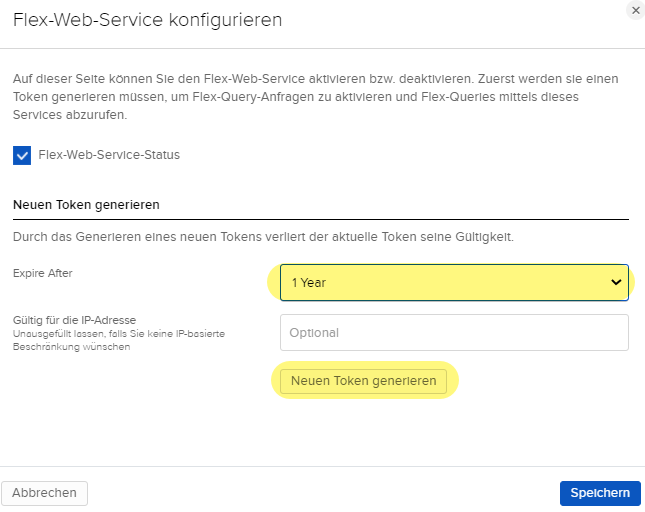The height and width of the screenshot is (512, 645).
Task: Click the 'Neuen Token generieren' section heading
Action: coord(87,204)
